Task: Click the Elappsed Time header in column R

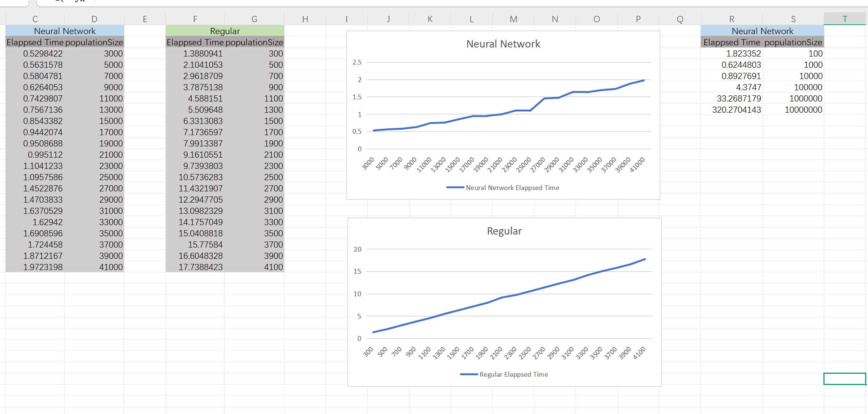Action: click(731, 42)
